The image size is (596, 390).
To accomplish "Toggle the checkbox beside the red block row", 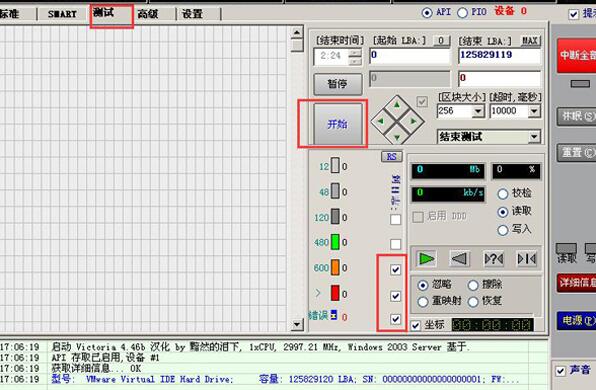I will tap(395, 296).
